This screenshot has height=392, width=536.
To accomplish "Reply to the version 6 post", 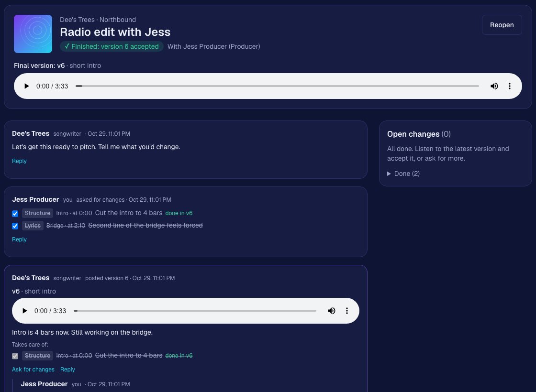I will click(x=67, y=370).
